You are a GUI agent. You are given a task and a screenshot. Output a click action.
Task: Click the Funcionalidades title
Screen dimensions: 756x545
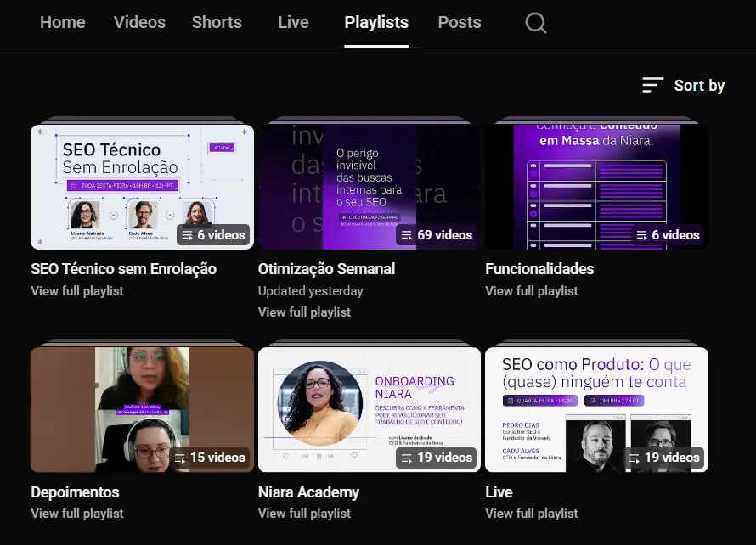(539, 269)
